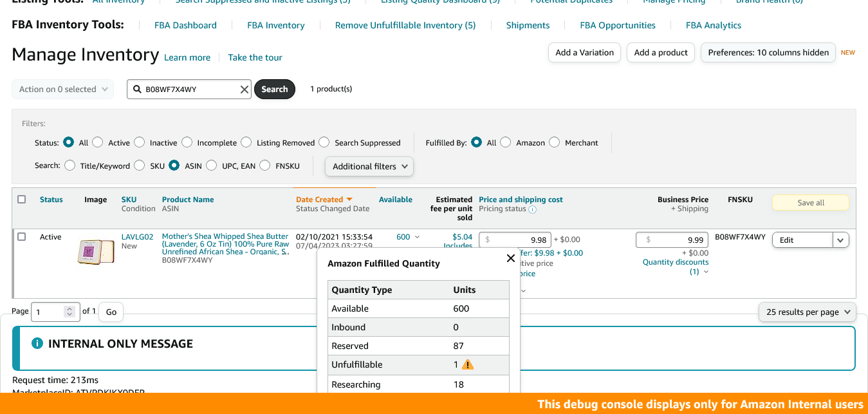Select the Incomplete status filter
Screen dimensions: 868x414
pyautogui.click(x=187, y=142)
